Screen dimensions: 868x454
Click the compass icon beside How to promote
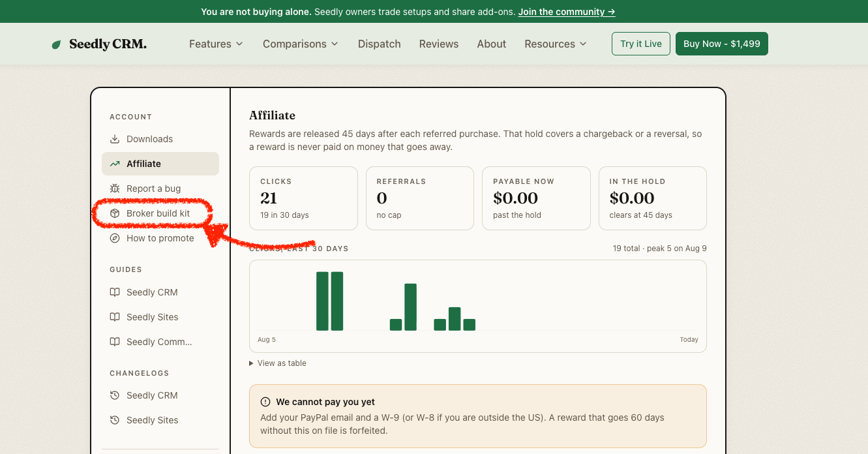tap(115, 238)
